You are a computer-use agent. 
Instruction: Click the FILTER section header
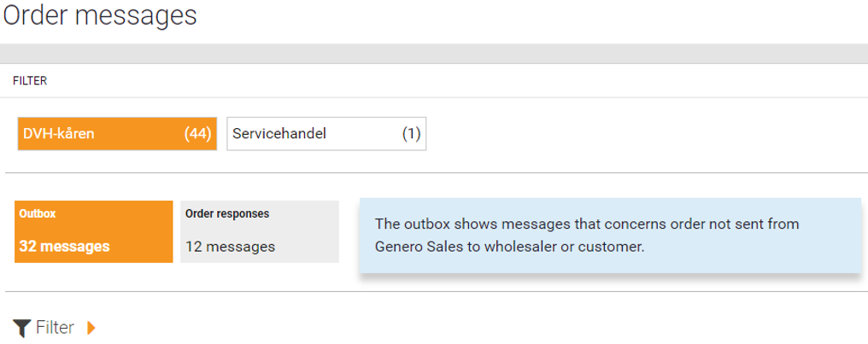tap(30, 81)
